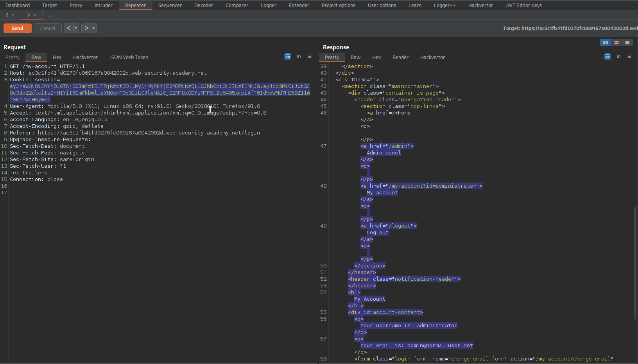Click the Referer header line

coord(135,133)
